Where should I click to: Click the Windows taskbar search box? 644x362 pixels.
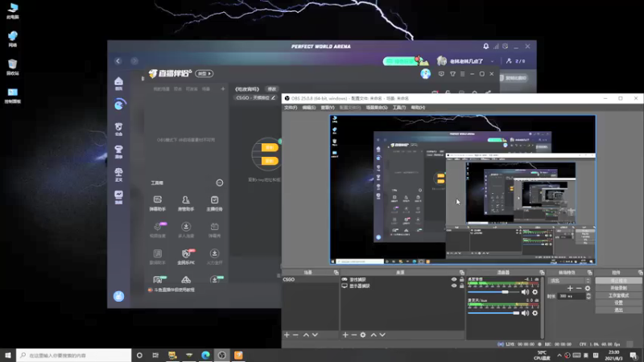point(74,355)
